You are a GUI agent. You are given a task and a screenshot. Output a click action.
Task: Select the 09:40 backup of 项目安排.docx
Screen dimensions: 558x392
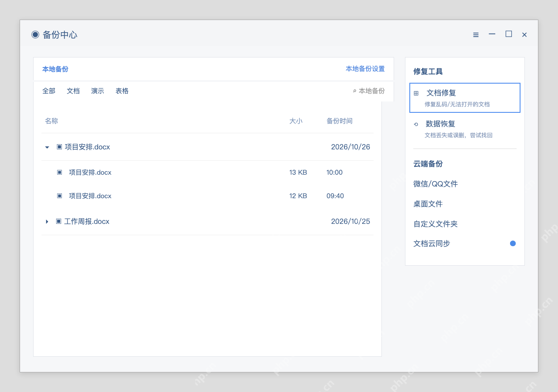pos(208,196)
